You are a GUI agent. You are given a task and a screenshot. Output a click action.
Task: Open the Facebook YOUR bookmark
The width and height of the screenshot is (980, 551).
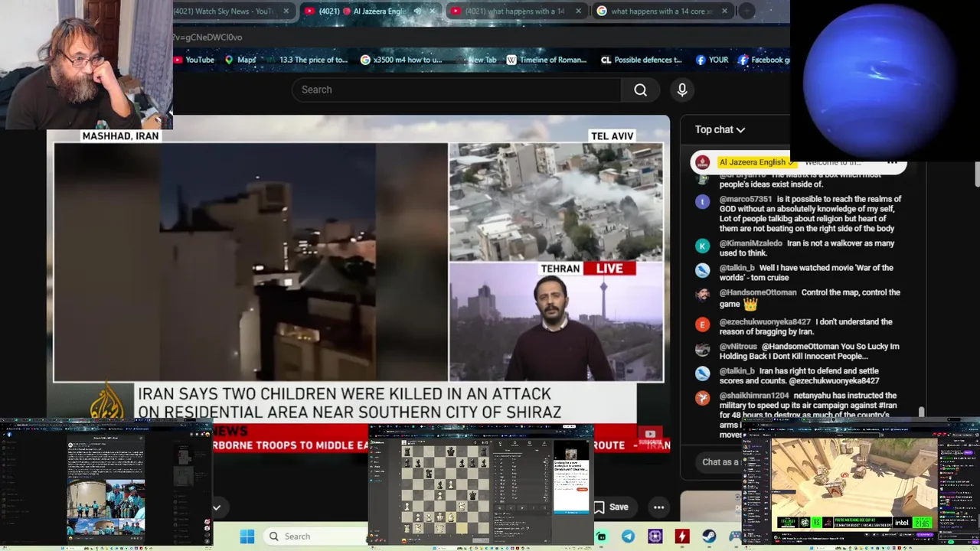712,60
